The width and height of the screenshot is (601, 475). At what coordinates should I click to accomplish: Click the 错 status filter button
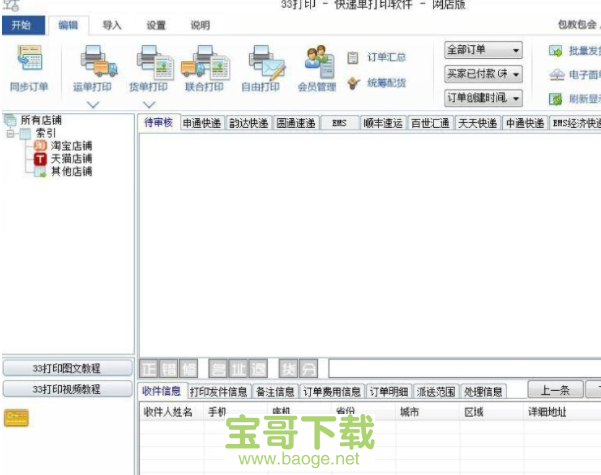pos(168,369)
